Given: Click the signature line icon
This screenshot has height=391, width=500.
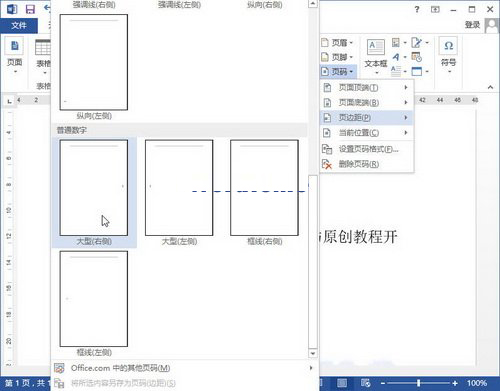Looking at the screenshot, I should (x=416, y=43).
